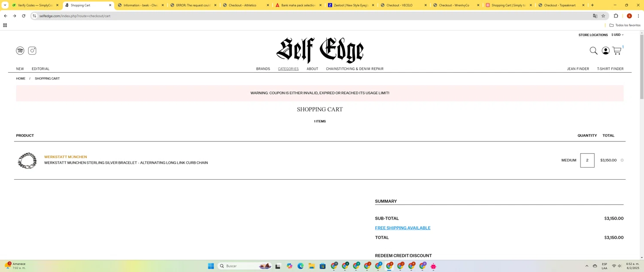The height and width of the screenshot is (272, 644).
Task: Open the sterling silver bracelet product title
Action: 126,163
